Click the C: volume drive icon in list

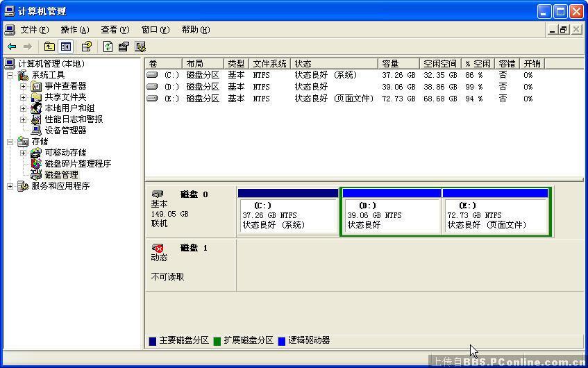[152, 75]
